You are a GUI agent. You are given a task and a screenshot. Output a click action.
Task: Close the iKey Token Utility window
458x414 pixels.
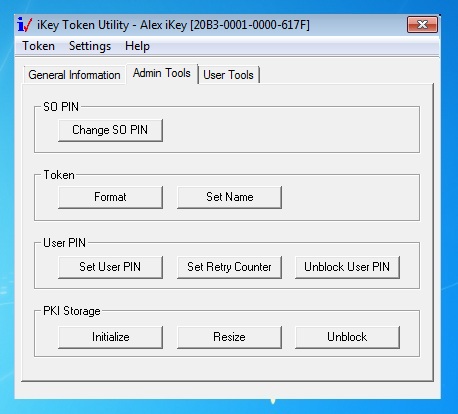pyautogui.click(x=422, y=25)
